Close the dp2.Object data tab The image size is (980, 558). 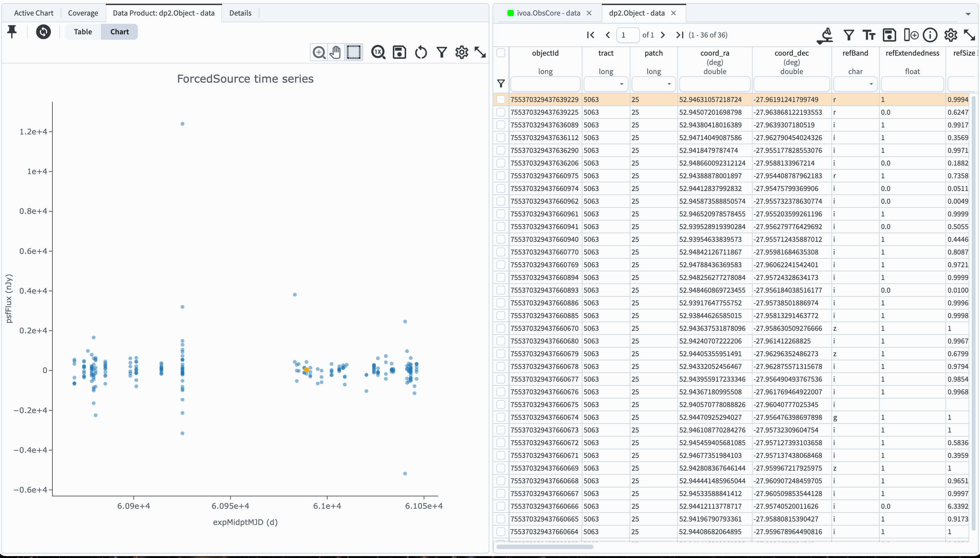tap(674, 13)
